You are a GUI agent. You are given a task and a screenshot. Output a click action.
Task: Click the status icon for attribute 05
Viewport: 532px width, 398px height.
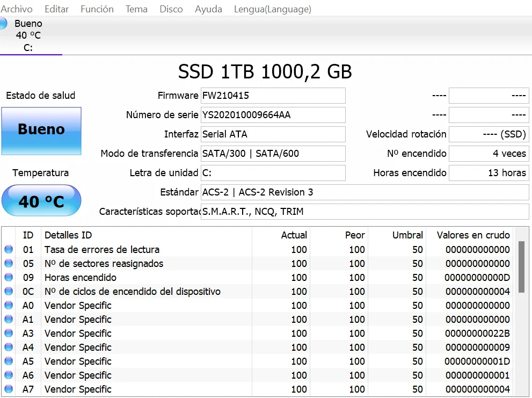[x=9, y=264]
